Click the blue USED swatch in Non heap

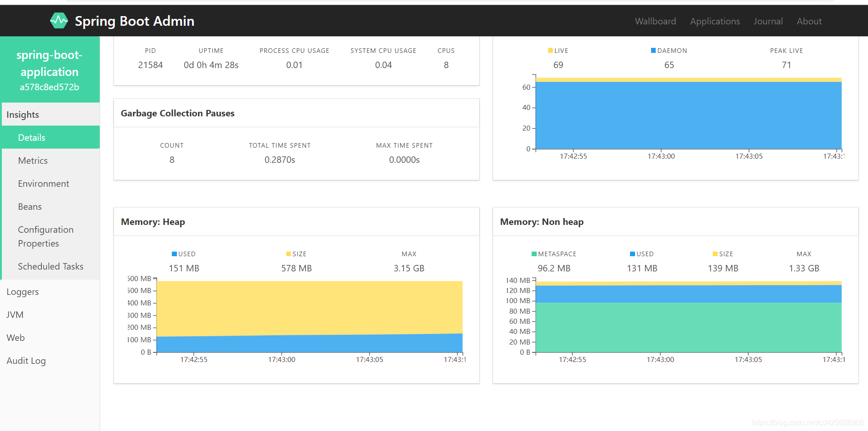coord(632,254)
